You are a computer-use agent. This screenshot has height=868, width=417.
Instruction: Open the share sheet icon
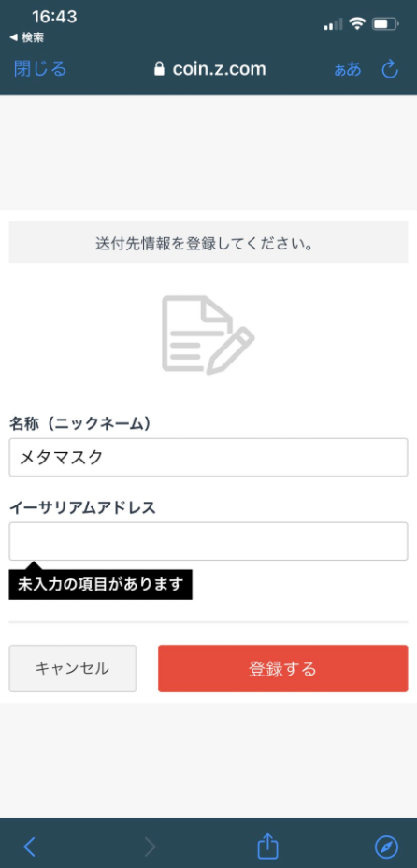click(267, 846)
